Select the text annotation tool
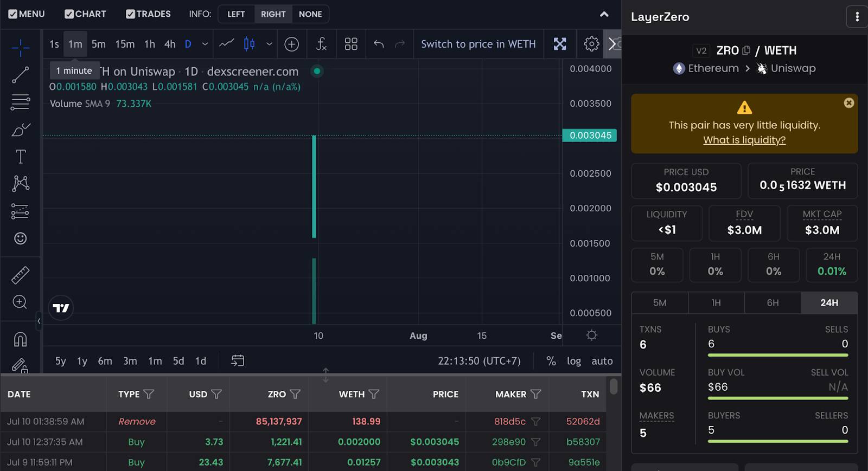 [21, 157]
